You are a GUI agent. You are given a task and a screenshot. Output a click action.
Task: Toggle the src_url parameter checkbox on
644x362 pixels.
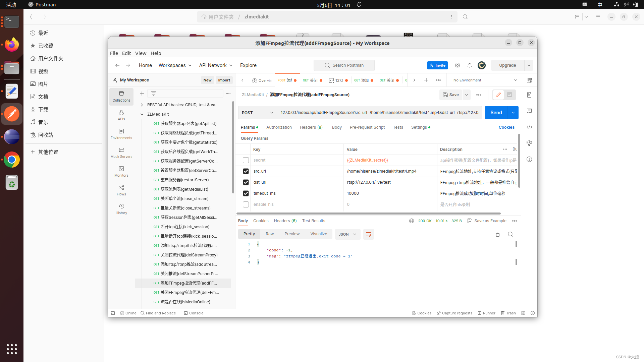click(247, 171)
